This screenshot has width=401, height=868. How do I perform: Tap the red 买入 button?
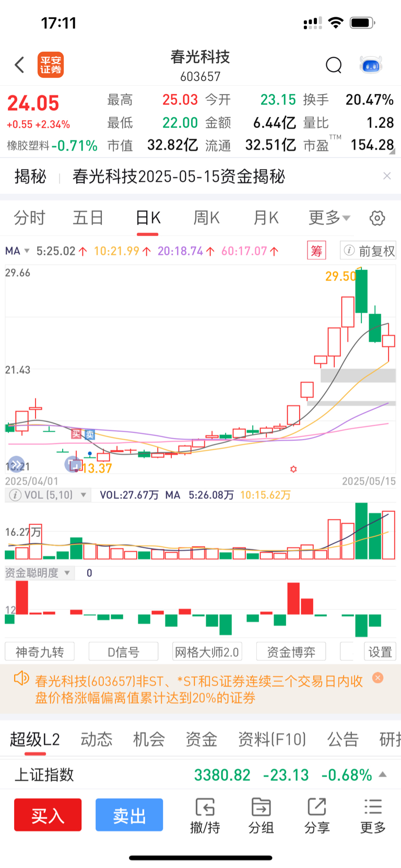tap(48, 815)
